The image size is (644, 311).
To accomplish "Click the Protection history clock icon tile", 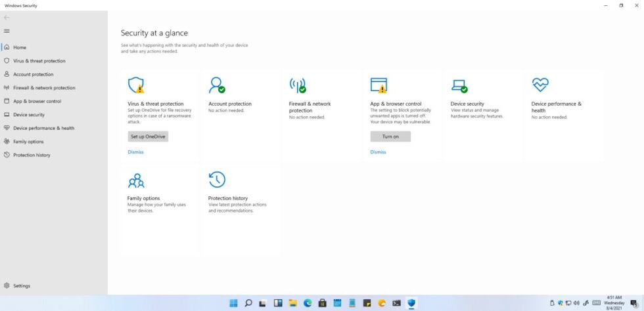I will [217, 180].
